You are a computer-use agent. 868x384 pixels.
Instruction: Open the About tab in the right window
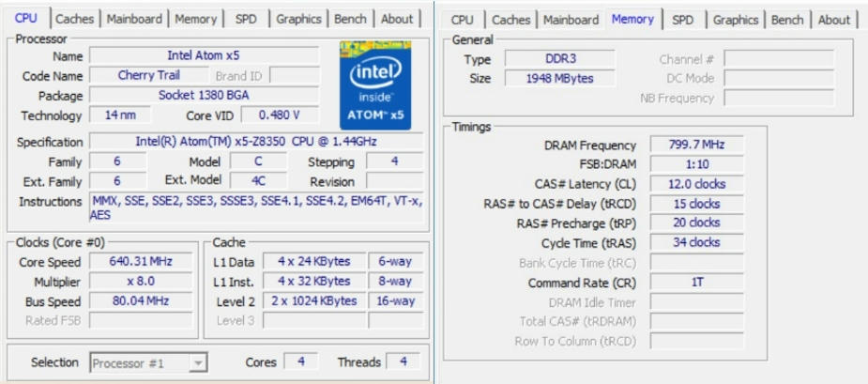833,20
